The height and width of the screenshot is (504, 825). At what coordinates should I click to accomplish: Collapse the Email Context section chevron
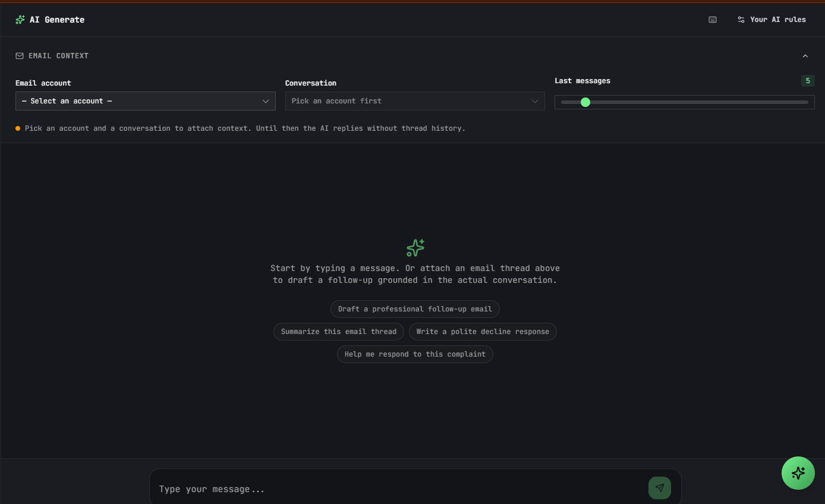[x=805, y=56]
